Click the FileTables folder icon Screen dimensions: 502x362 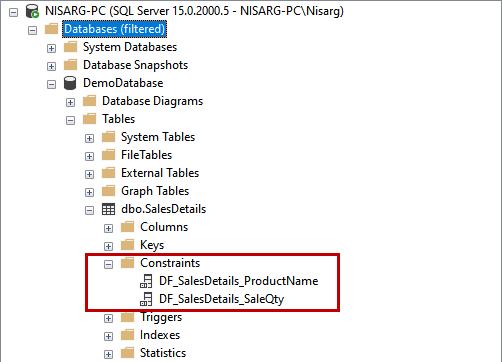(108, 155)
